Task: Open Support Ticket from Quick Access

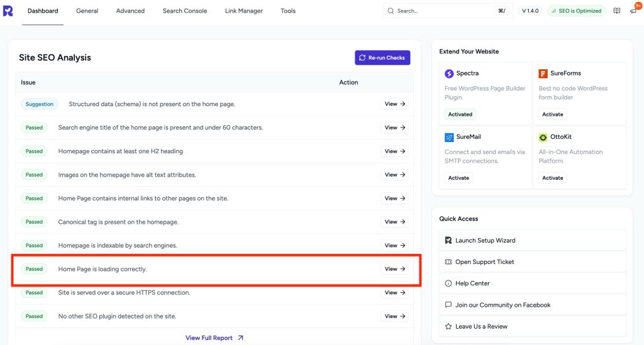Action: (484, 261)
